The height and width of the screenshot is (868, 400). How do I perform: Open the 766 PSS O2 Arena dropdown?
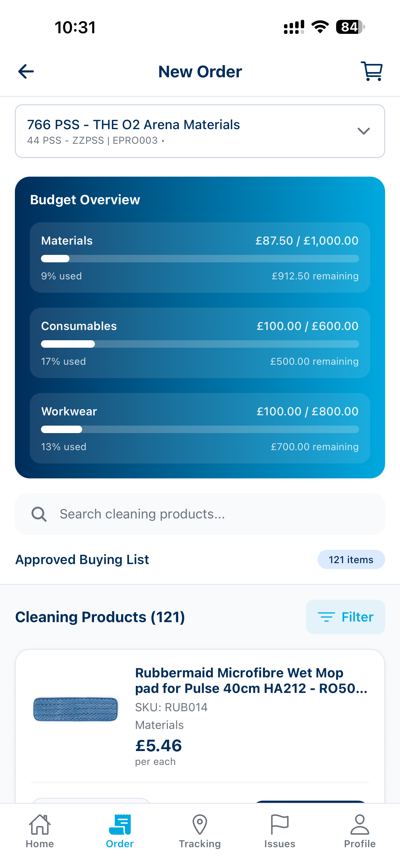[x=200, y=131]
